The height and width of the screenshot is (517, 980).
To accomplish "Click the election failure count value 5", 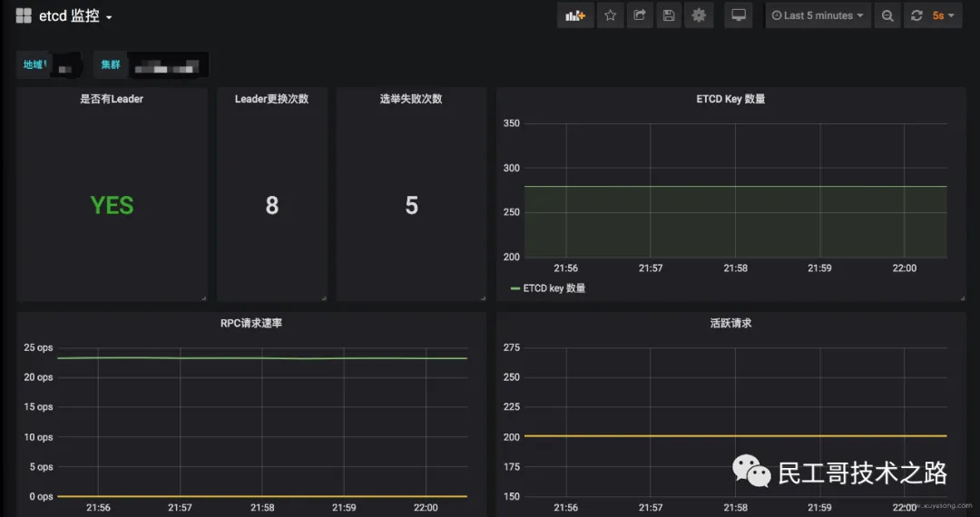I will click(411, 205).
